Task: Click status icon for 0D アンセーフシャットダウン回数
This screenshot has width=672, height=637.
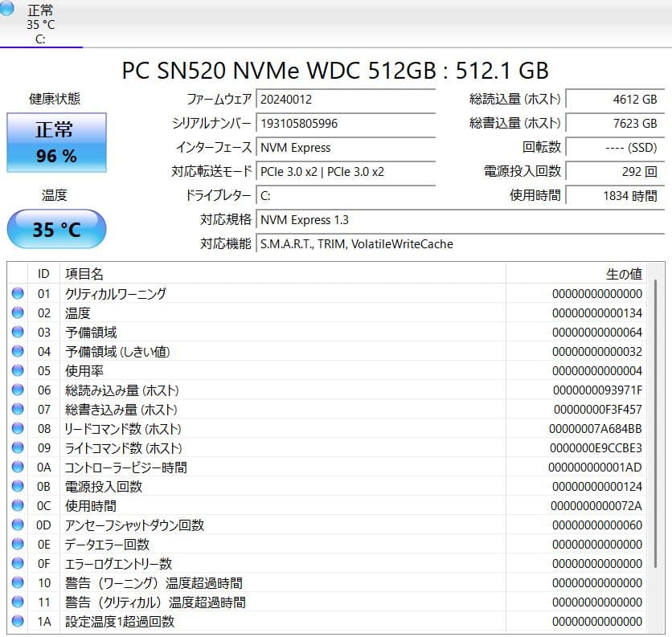Action: (18, 525)
